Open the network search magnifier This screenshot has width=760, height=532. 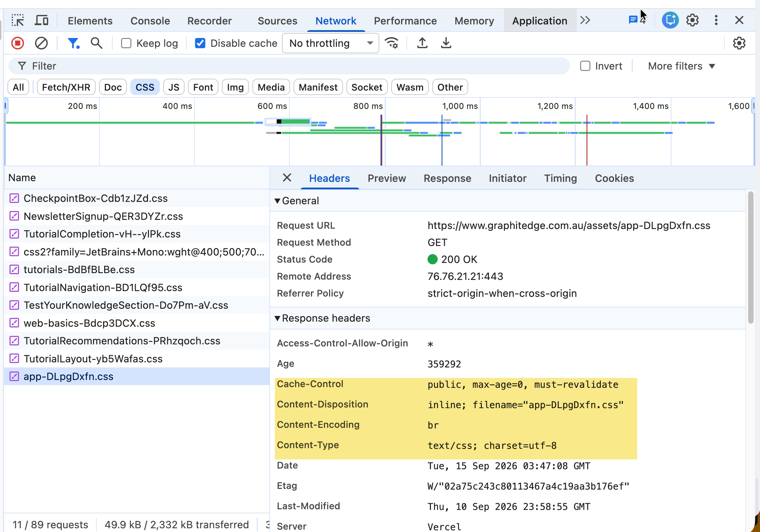tap(97, 43)
